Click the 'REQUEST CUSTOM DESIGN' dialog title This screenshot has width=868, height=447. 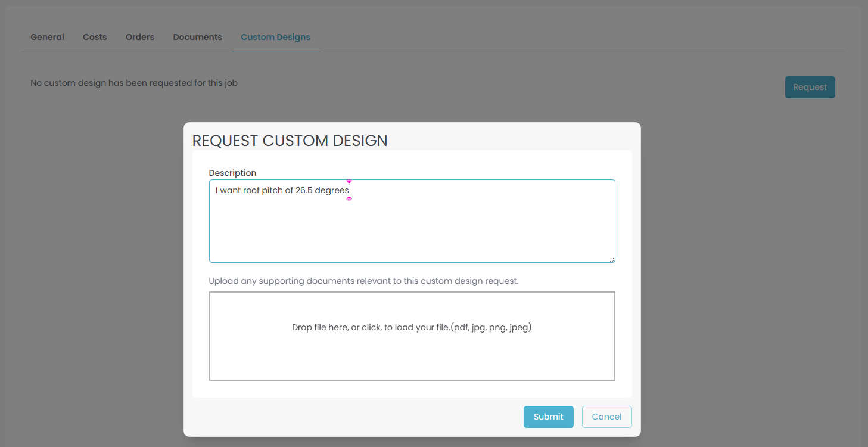coord(290,141)
